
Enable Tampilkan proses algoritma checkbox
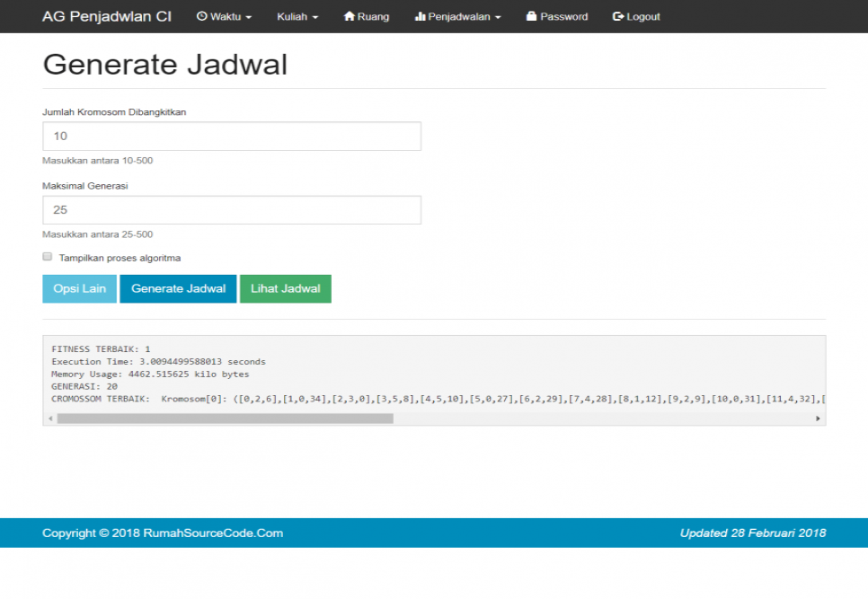tap(48, 257)
